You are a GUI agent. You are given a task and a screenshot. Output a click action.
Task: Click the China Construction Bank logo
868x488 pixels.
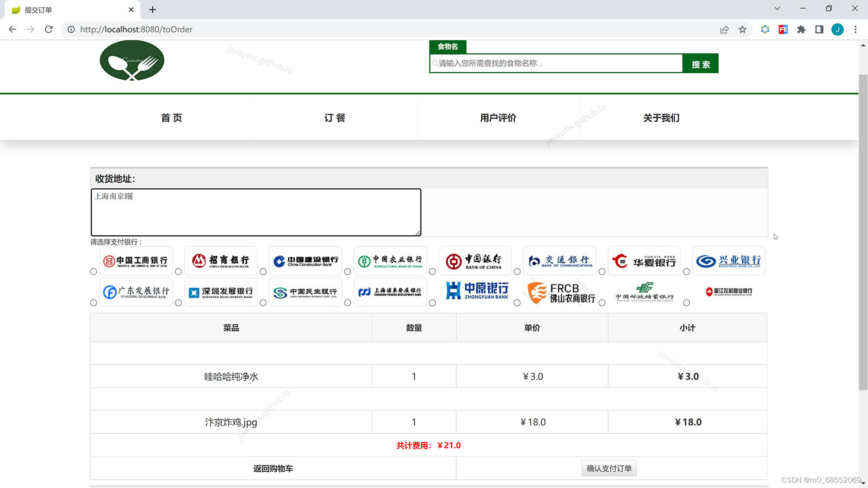coord(306,261)
